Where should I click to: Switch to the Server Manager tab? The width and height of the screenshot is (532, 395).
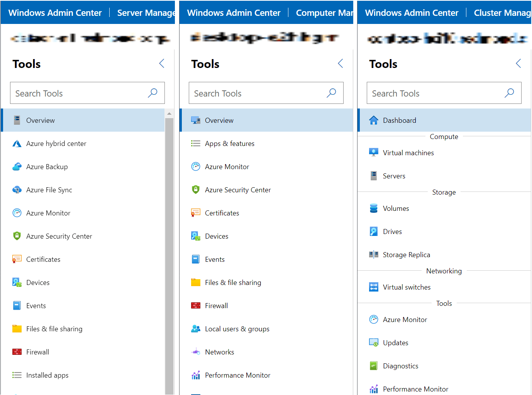pos(146,12)
